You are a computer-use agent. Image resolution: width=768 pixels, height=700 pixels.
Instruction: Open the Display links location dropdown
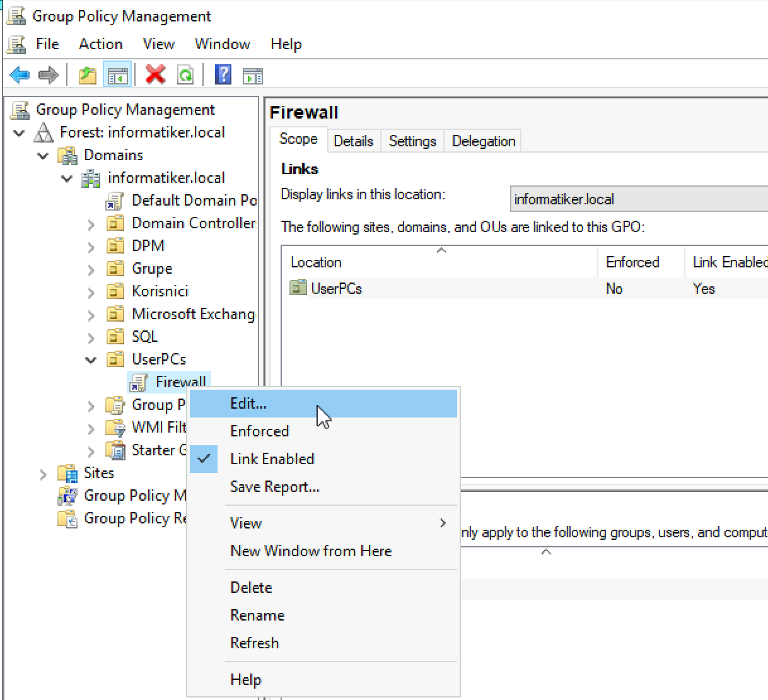coord(639,199)
